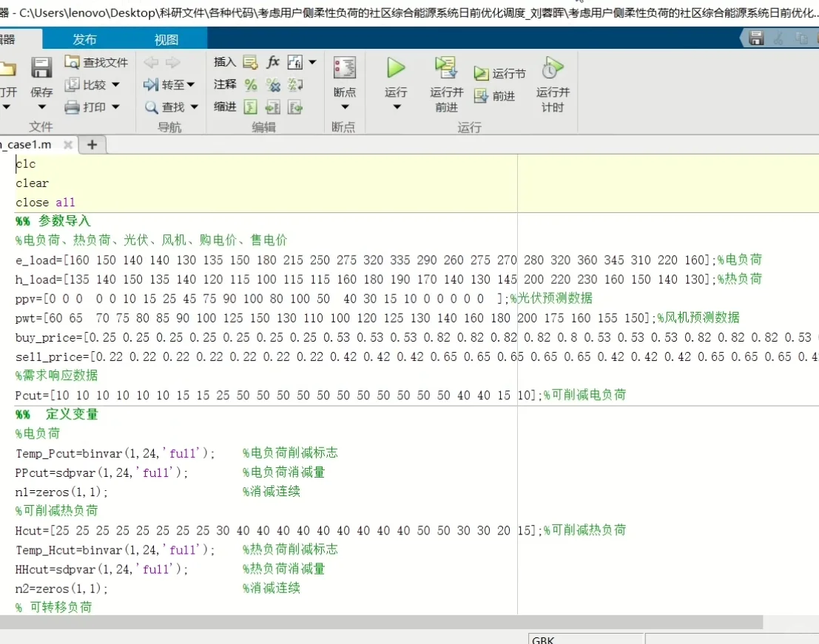Select the _case1.m file tab
Image resolution: width=819 pixels, height=644 pixels.
[x=27, y=145]
